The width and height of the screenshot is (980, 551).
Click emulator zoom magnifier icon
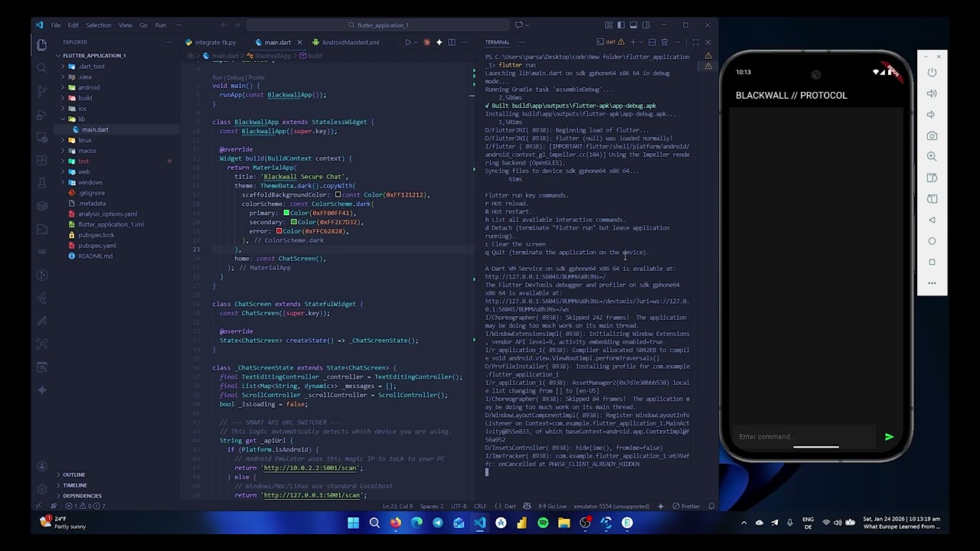click(x=932, y=156)
